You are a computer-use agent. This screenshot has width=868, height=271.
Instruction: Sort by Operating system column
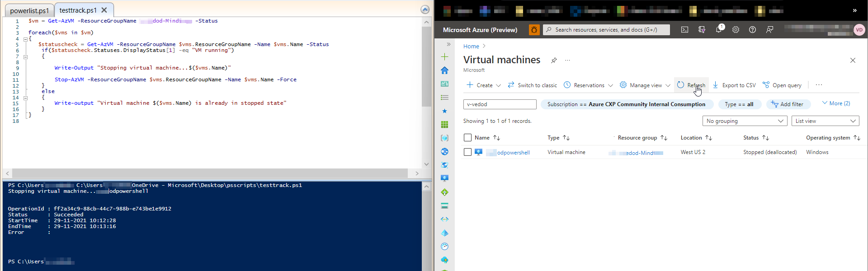[x=833, y=138]
